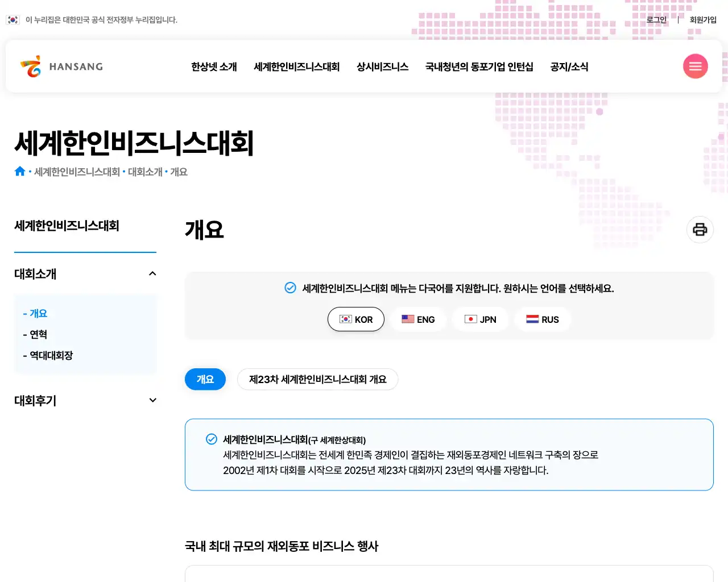Click 로그인 link
This screenshot has height=582, width=728.
tap(656, 20)
